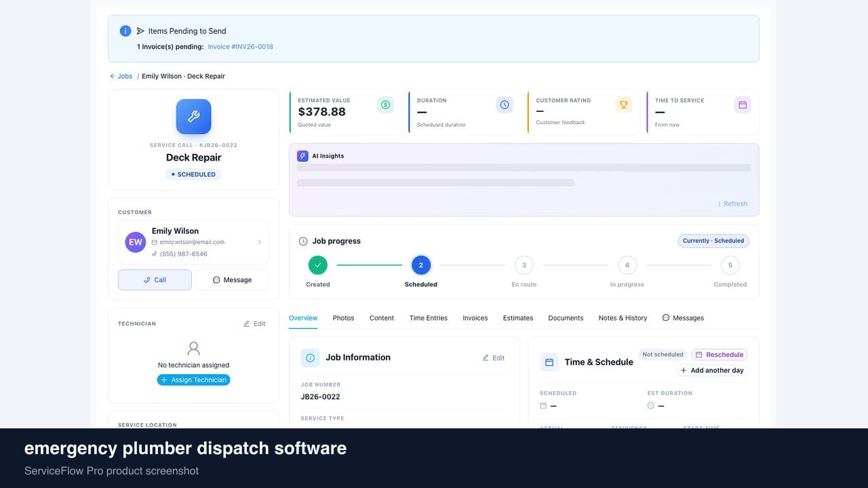Click the dollar icon on the Estimated Value card
Viewport: 868px width, 488px height.
[385, 104]
